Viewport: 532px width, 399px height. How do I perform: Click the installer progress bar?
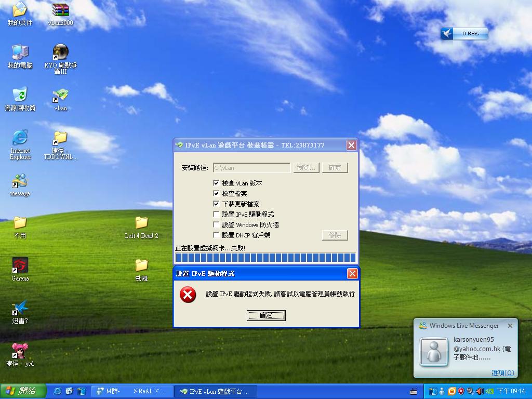pyautogui.click(x=265, y=258)
